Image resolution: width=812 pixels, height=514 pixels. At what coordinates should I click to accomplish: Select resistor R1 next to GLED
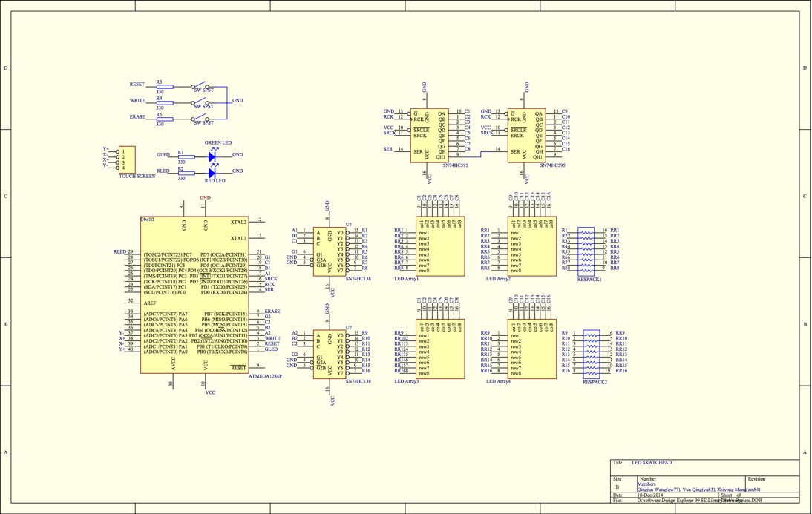point(186,156)
